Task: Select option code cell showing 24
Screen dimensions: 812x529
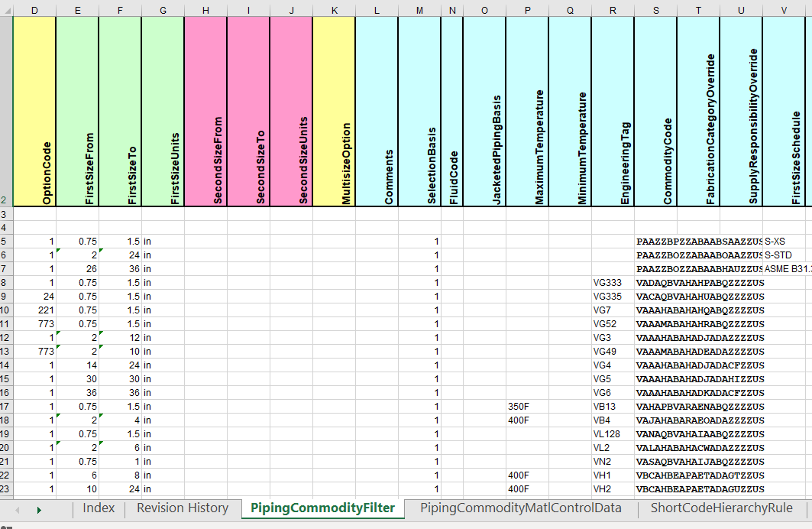Action: 34,297
